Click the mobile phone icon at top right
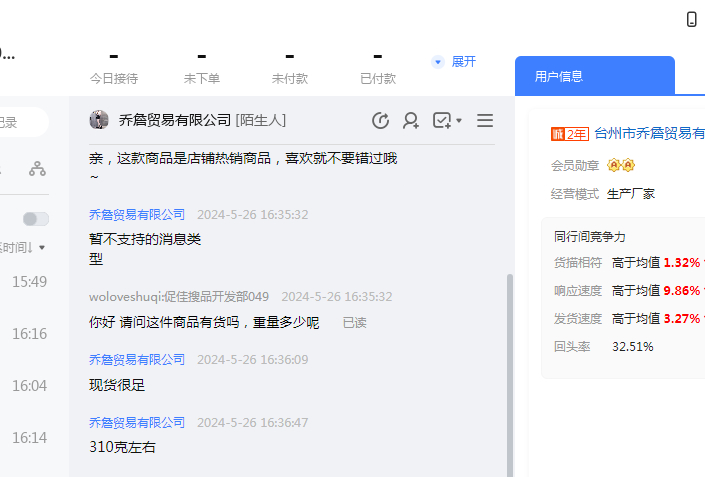The height and width of the screenshot is (477, 705). click(691, 19)
